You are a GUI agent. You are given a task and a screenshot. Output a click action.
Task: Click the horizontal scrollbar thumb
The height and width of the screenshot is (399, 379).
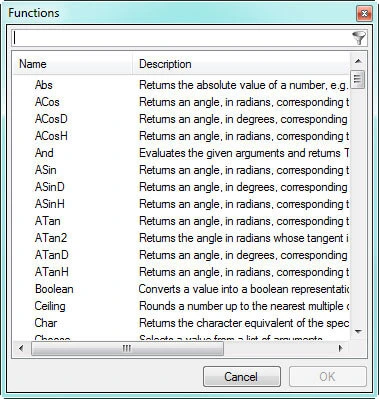(127, 349)
